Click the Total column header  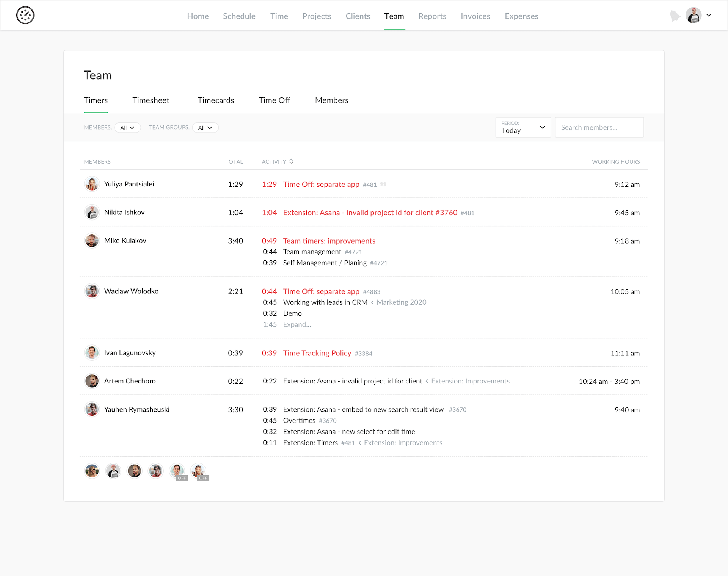tap(234, 162)
